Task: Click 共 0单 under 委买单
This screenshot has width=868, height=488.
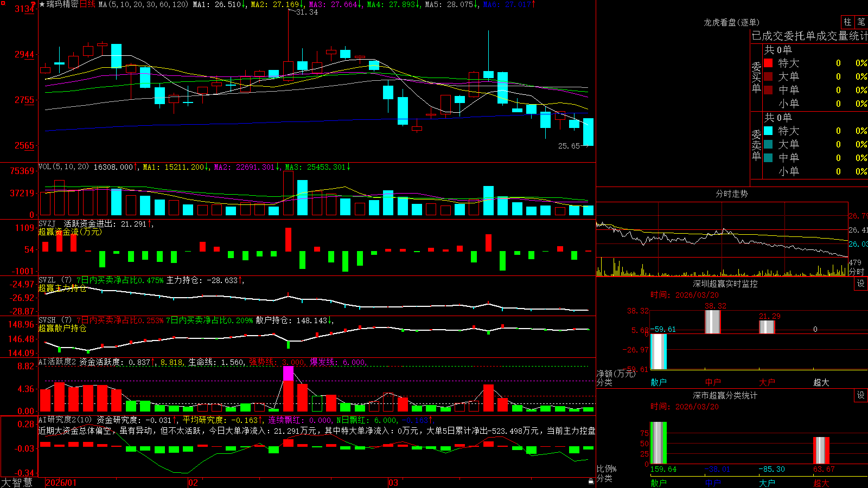Action: (x=778, y=50)
